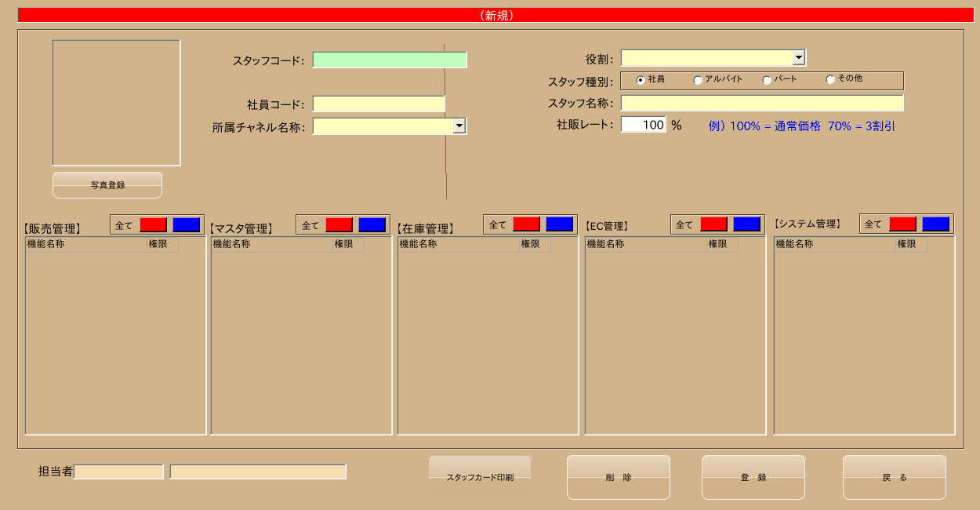Click red swatch for 販売管理 permissions
The height and width of the screenshot is (510, 980).
[x=154, y=225]
